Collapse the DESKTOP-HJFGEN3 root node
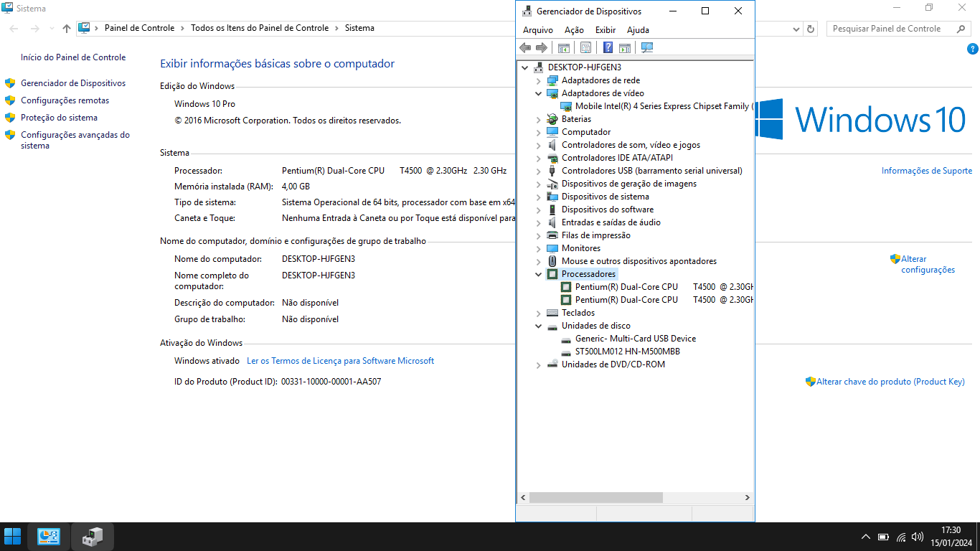This screenshot has width=980, height=551. [x=525, y=67]
